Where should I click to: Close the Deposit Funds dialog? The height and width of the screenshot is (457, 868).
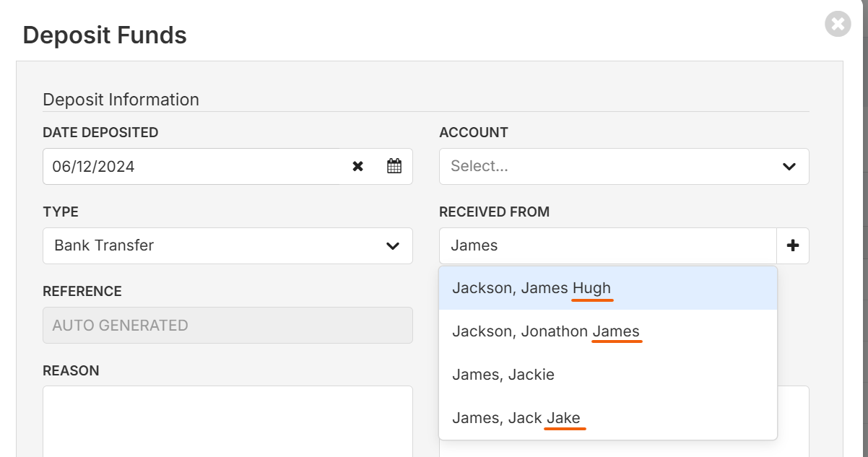tap(838, 24)
